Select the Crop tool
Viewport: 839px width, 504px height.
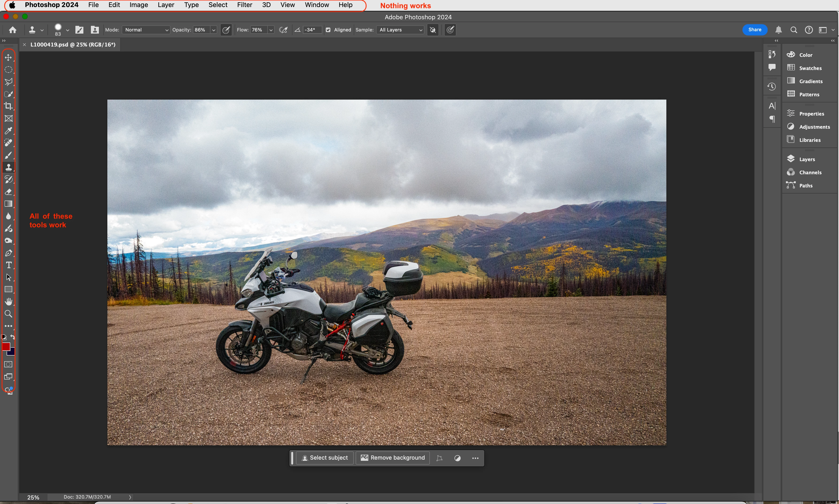tap(8, 106)
